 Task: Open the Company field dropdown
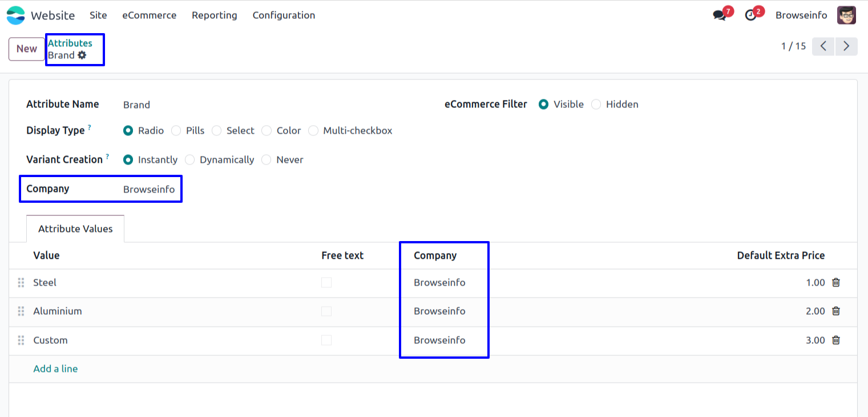pos(149,189)
